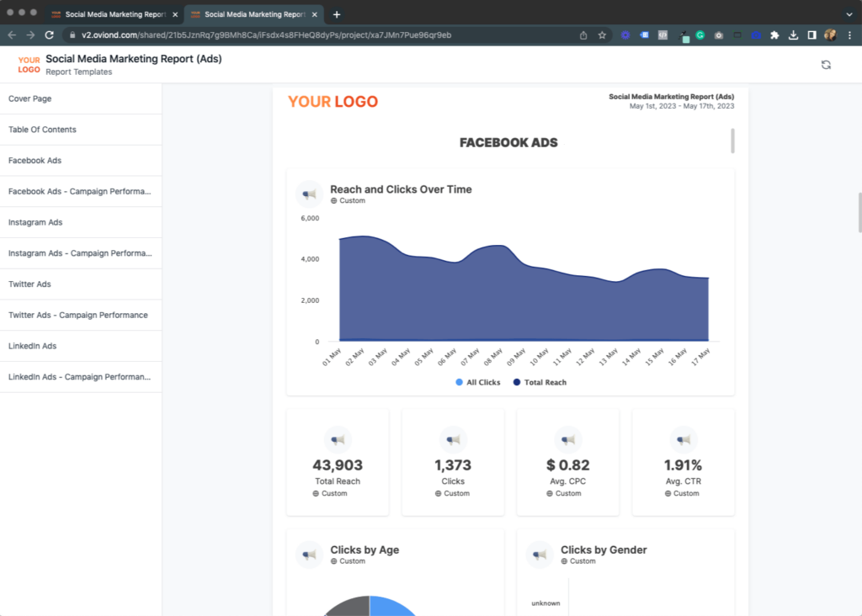
Task: Open the Chrome three-dot menu
Action: pyautogui.click(x=849, y=35)
